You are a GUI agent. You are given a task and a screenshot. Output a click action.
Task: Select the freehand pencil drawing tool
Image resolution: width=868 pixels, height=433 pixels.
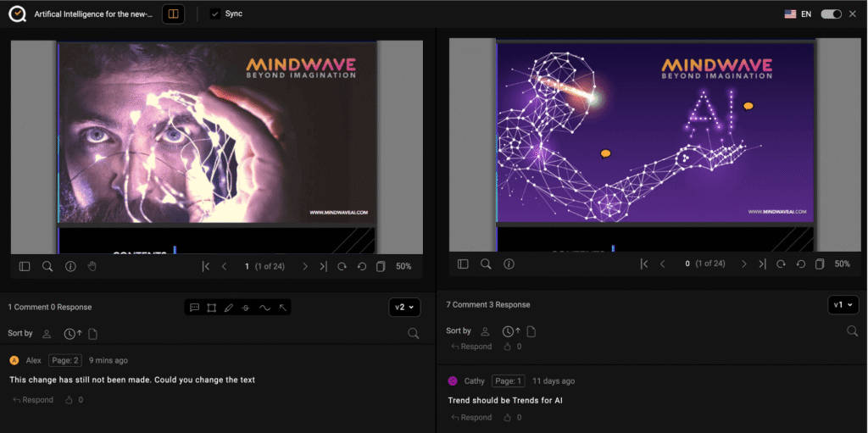point(229,308)
